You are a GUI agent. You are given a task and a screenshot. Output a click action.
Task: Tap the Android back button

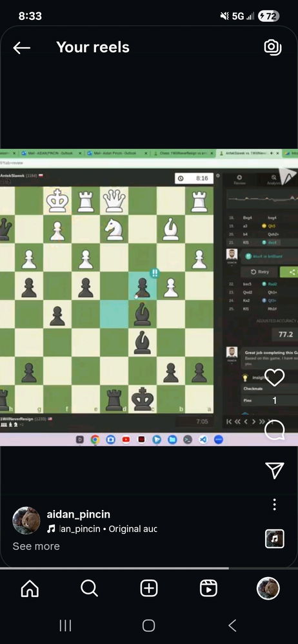[x=232, y=625]
